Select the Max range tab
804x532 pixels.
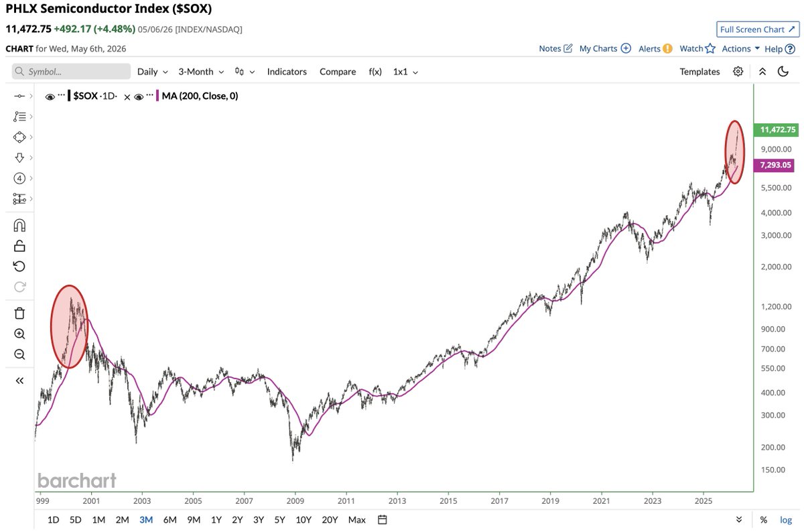click(x=357, y=520)
